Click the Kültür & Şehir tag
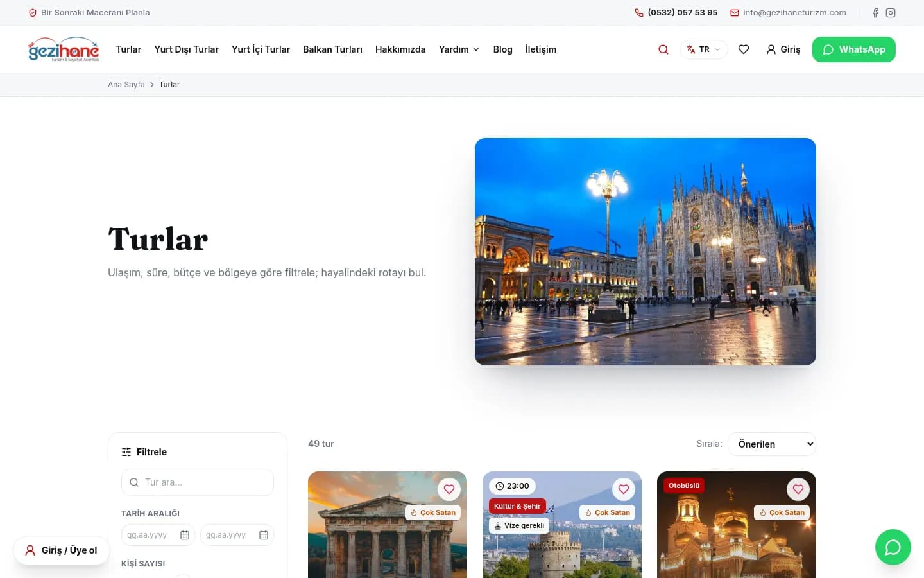Screen dimensions: 924x578 click(517, 506)
